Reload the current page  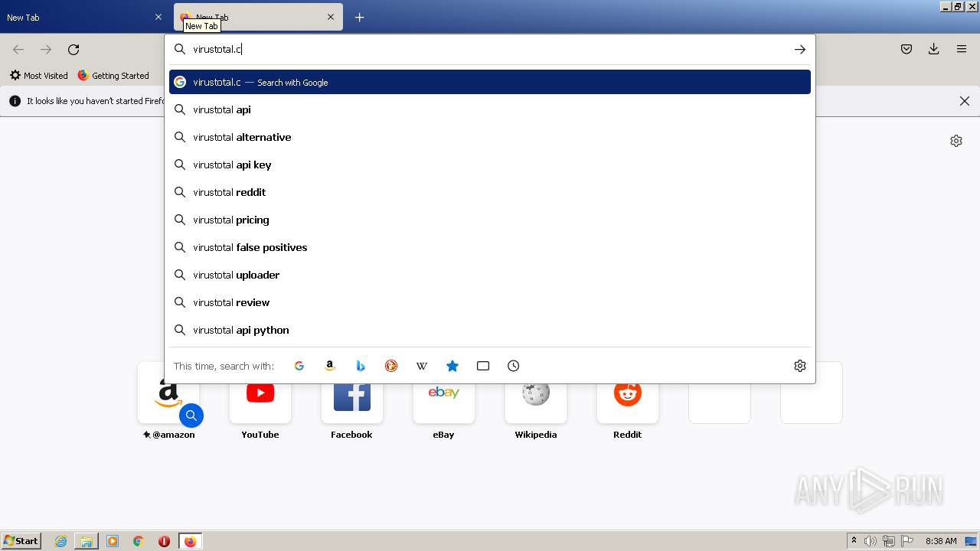73,49
